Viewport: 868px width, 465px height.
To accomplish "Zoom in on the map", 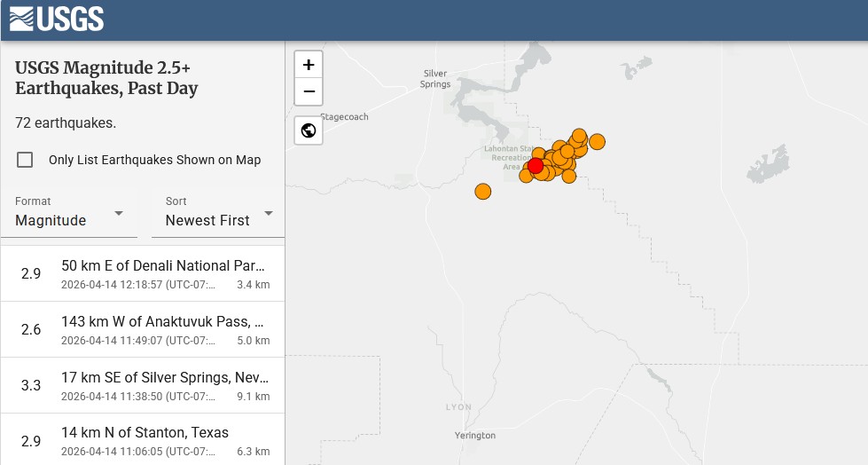I will coord(309,65).
